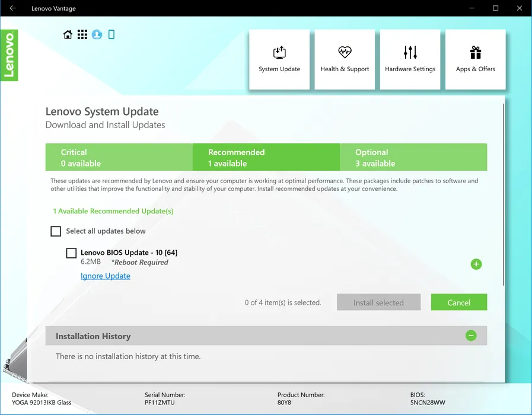
Task: Click the 1 Available Recommended Update(s) text
Action: pyautogui.click(x=113, y=211)
